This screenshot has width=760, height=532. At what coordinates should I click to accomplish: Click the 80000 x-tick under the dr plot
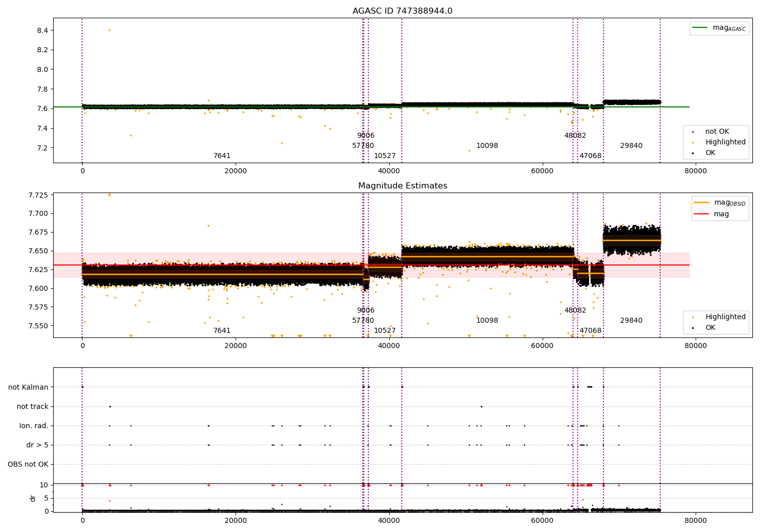(696, 521)
